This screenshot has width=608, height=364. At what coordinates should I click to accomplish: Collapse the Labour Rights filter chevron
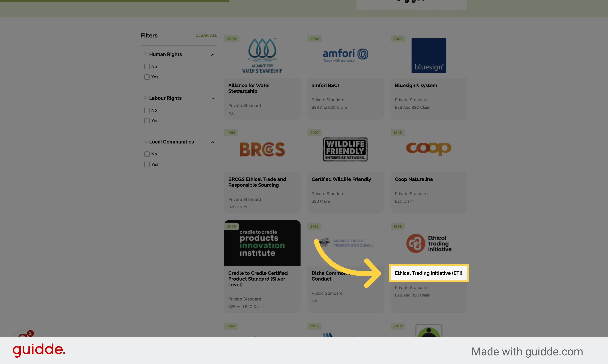click(213, 98)
